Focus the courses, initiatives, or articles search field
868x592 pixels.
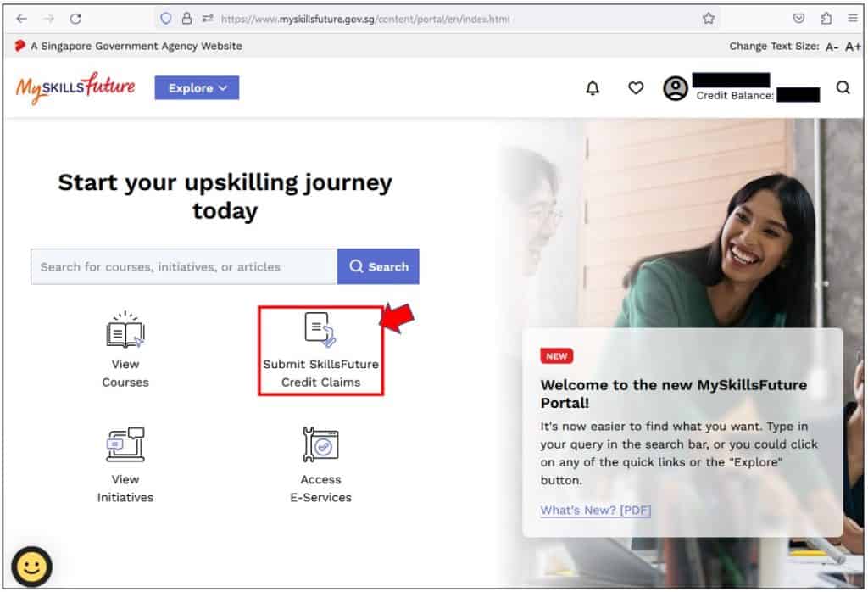click(184, 267)
